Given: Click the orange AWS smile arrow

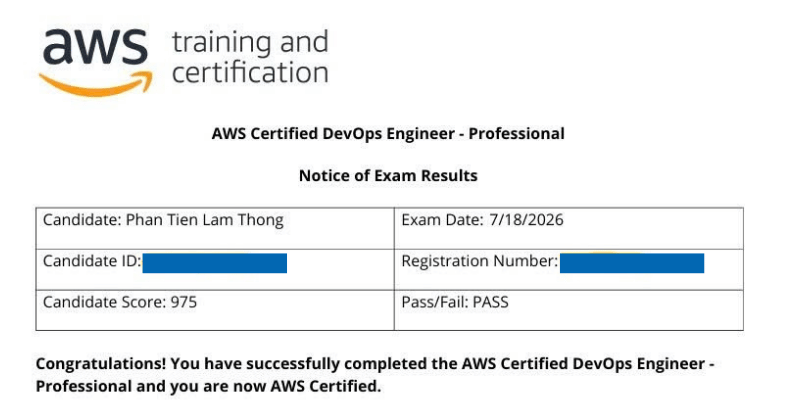Looking at the screenshot, I should coord(95,85).
